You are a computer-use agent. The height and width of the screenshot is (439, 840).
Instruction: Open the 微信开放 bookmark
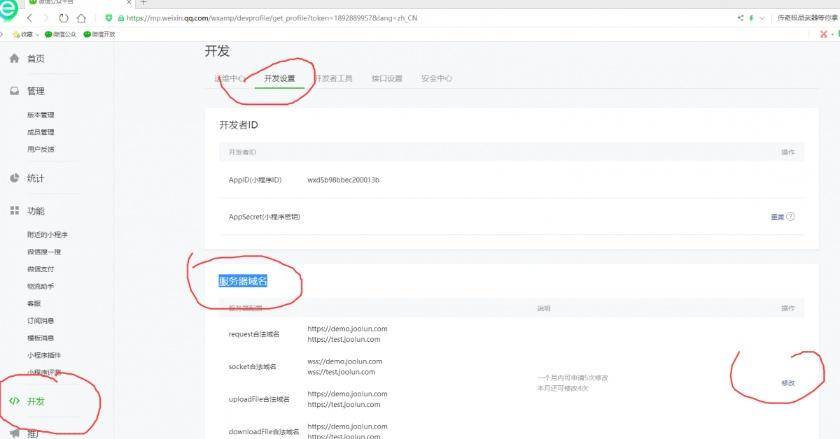point(99,34)
